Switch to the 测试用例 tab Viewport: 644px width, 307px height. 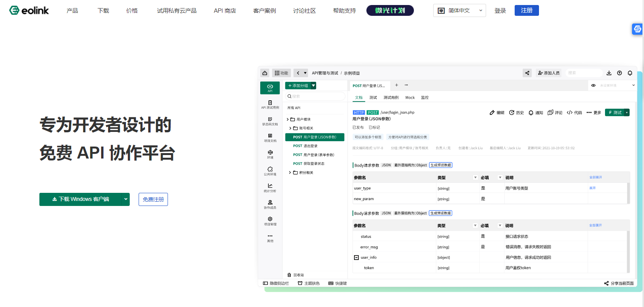click(391, 98)
